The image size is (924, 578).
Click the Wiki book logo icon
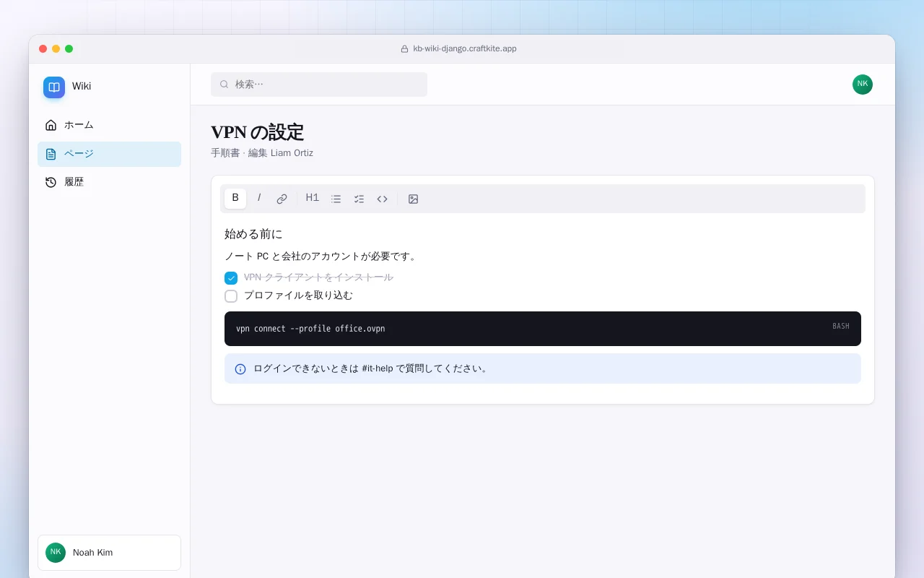click(x=54, y=87)
